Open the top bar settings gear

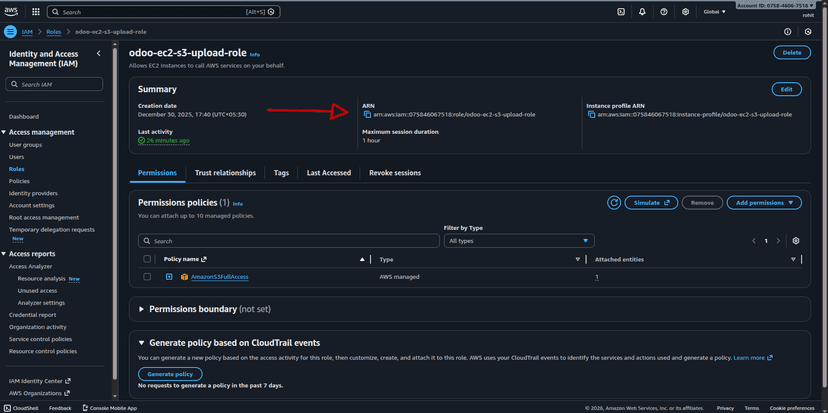coord(685,12)
